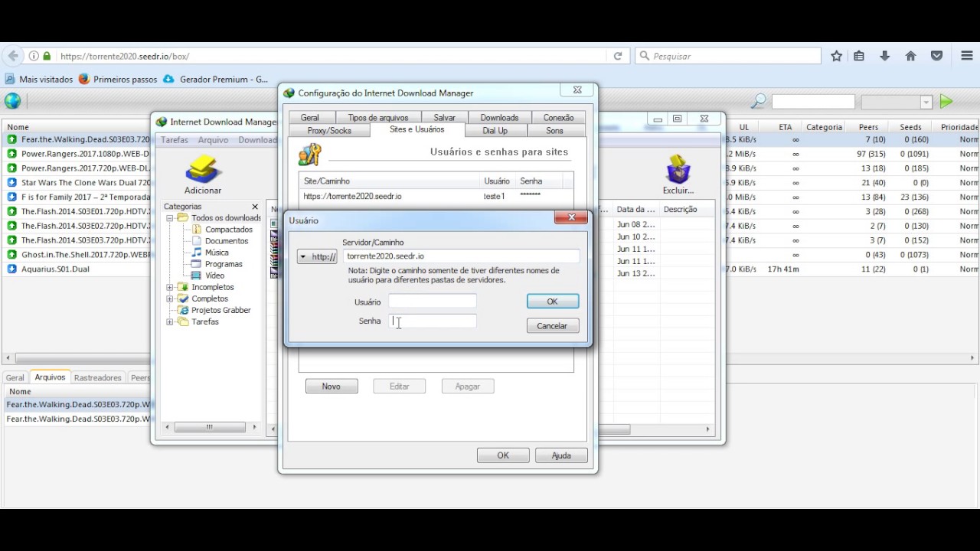Switch to Proxy/Socks tab

tap(329, 131)
